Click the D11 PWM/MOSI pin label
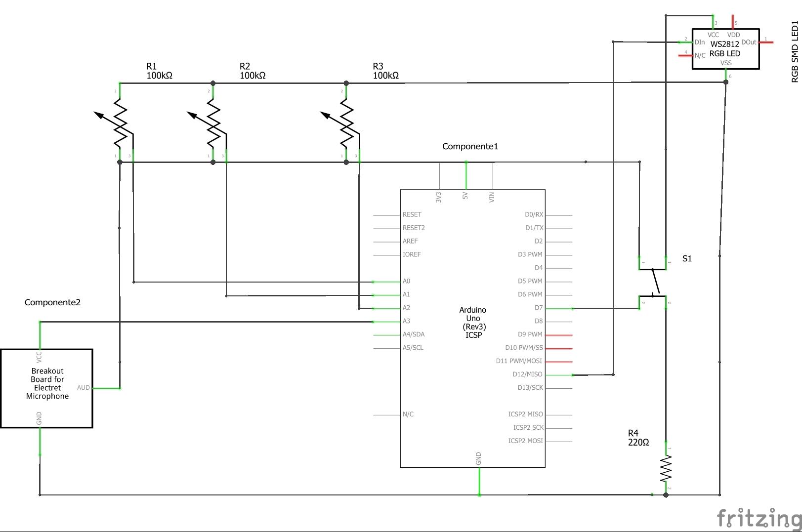The width and height of the screenshot is (802, 532). click(x=519, y=361)
